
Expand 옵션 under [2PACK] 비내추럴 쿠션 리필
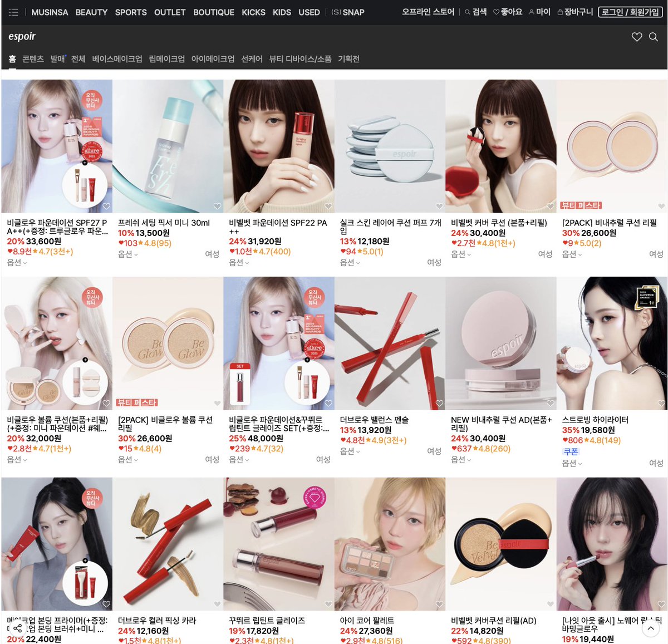[572, 254]
